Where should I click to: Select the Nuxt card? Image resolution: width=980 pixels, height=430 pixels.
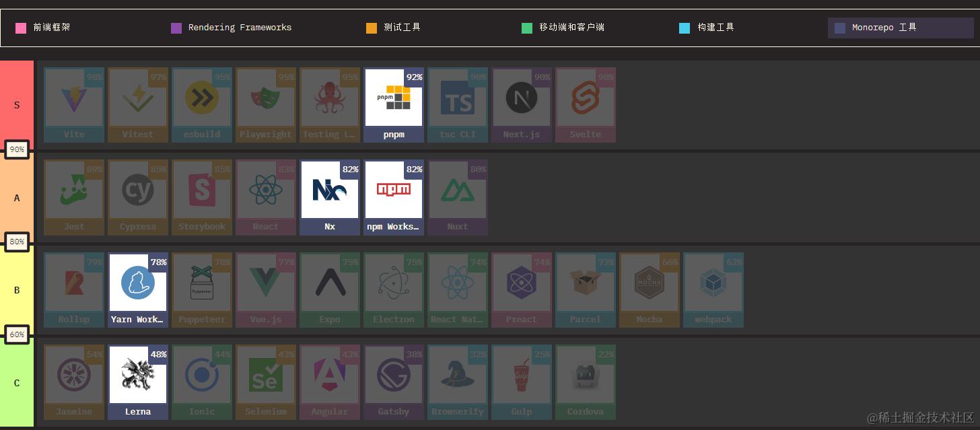(x=458, y=197)
